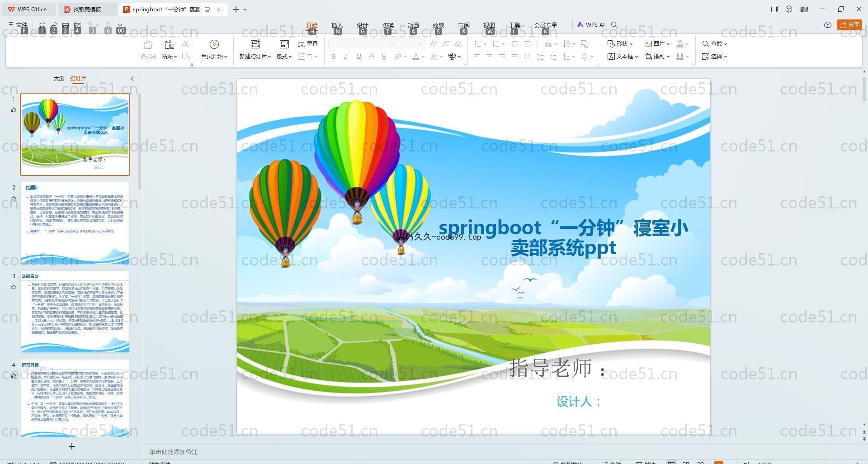The image size is (868, 464).
Task: Click the Format Painter (格式刷) icon
Action: coord(148,44)
